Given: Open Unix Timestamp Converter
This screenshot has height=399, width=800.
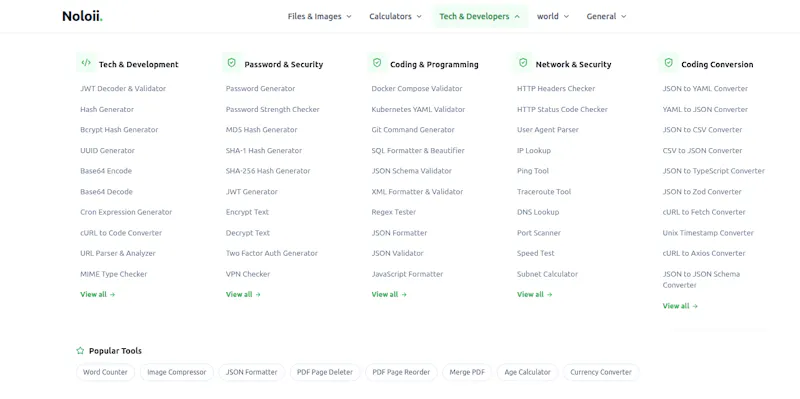Looking at the screenshot, I should [x=708, y=233].
